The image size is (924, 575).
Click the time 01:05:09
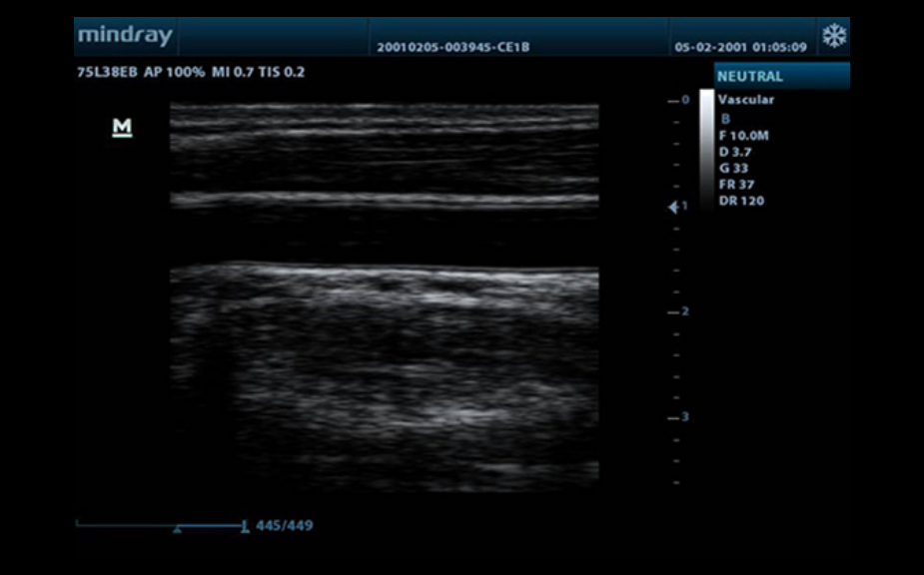pyautogui.click(x=779, y=47)
